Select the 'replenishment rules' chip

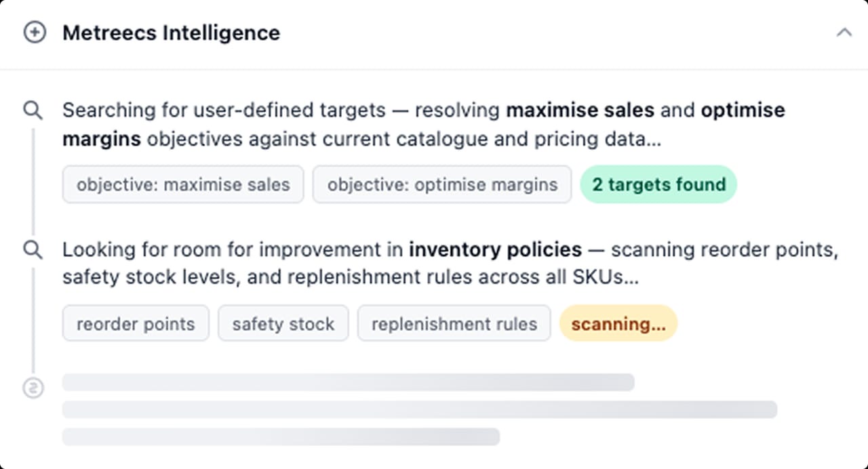pos(454,323)
